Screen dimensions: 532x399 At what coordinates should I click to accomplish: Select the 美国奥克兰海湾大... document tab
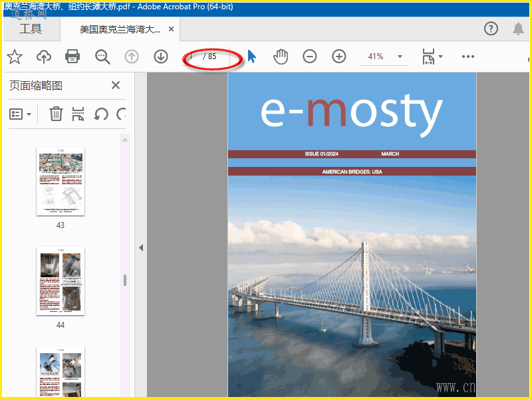coord(120,29)
